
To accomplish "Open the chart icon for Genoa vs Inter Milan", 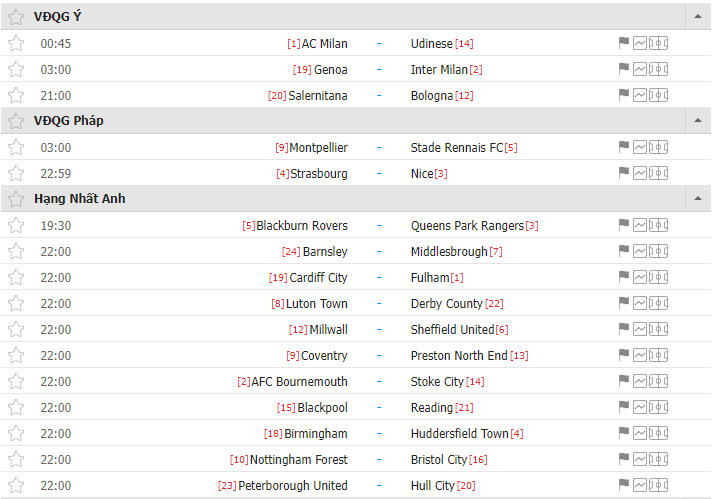I will point(640,69).
